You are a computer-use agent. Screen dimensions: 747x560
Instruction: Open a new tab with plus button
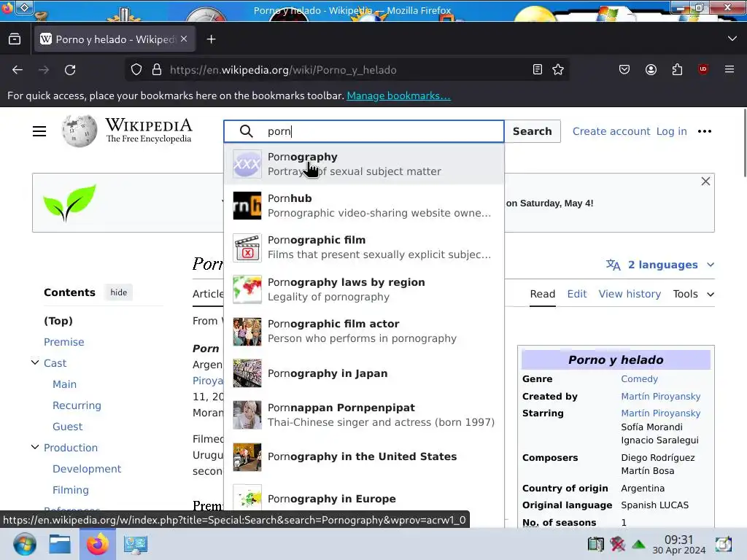tap(211, 39)
